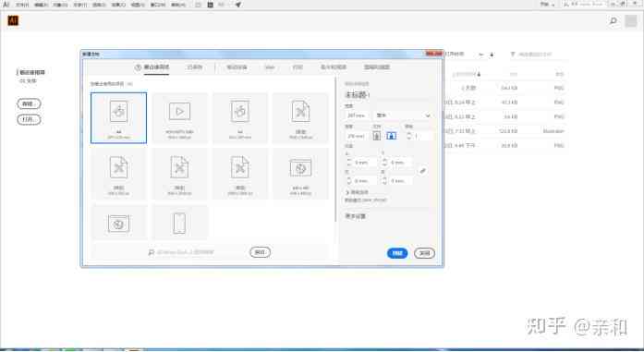
Task: Open the 编辑 menu
Action: click(x=41, y=5)
